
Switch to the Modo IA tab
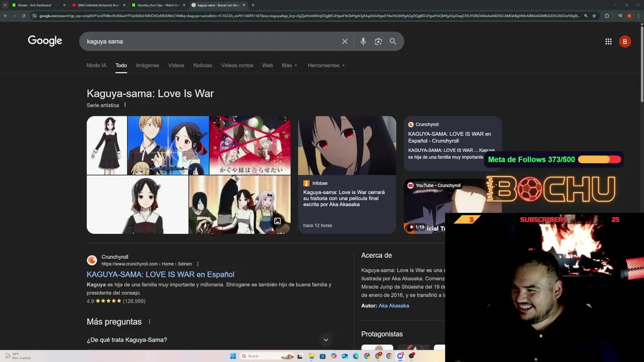(97, 65)
